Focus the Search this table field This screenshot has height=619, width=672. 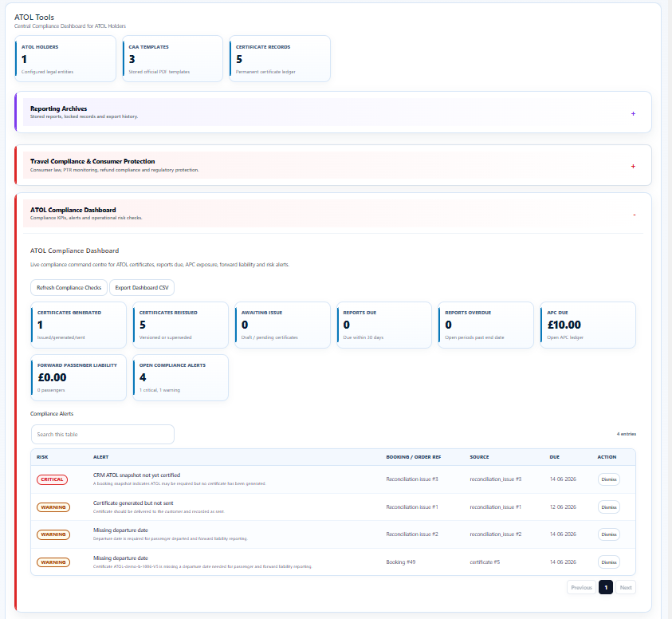(x=103, y=435)
